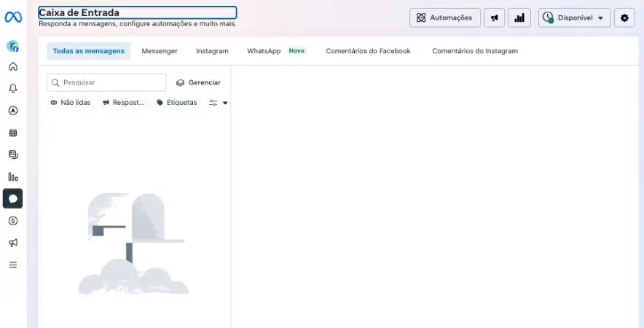This screenshot has height=328, width=644.
Task: Open the Ads megaphone sidebar icon
Action: pos(13,243)
